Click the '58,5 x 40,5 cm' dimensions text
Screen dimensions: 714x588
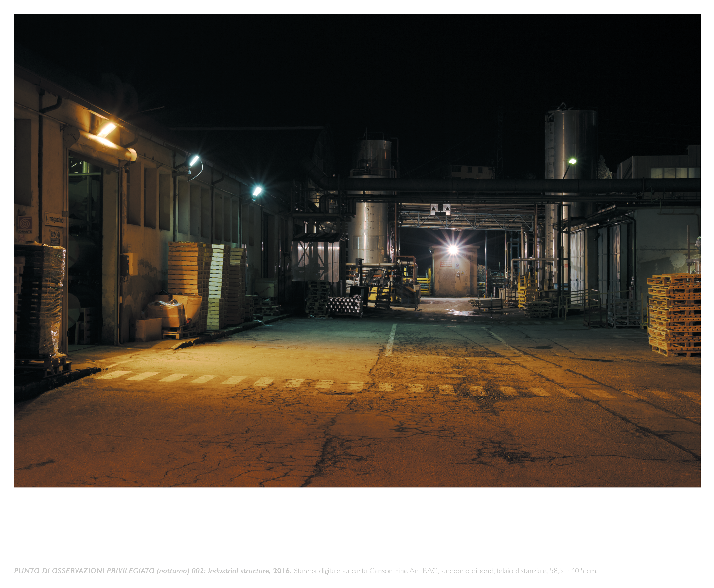tap(573, 571)
